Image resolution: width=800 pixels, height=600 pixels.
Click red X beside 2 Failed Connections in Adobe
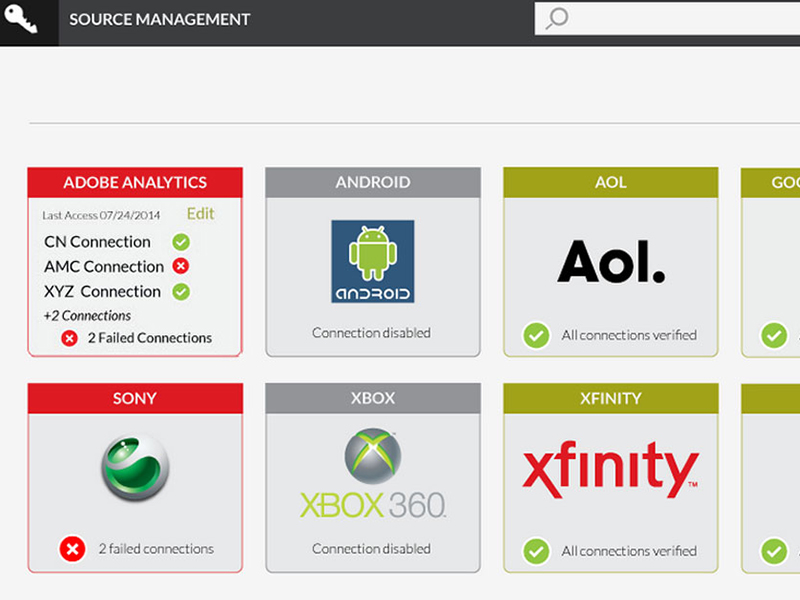coord(69,338)
